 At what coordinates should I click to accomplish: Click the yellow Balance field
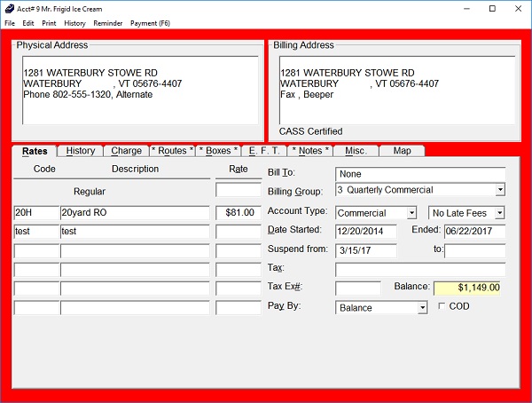(x=468, y=288)
